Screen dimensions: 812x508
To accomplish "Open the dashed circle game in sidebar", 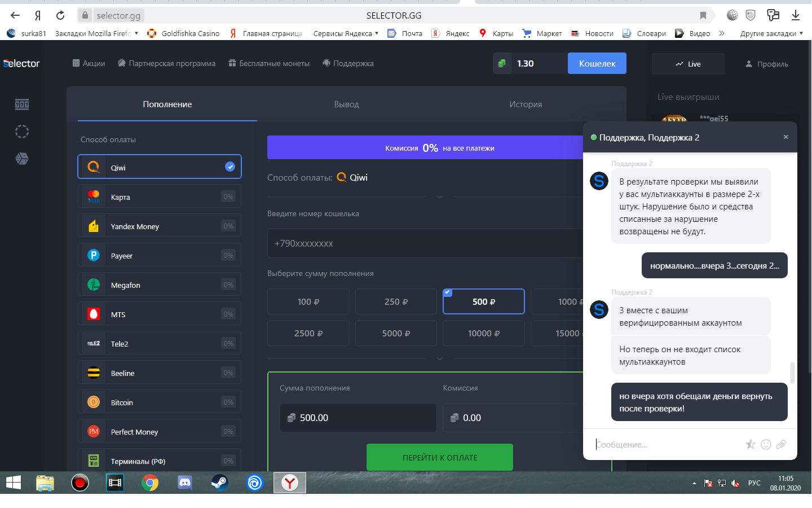I will [22, 132].
